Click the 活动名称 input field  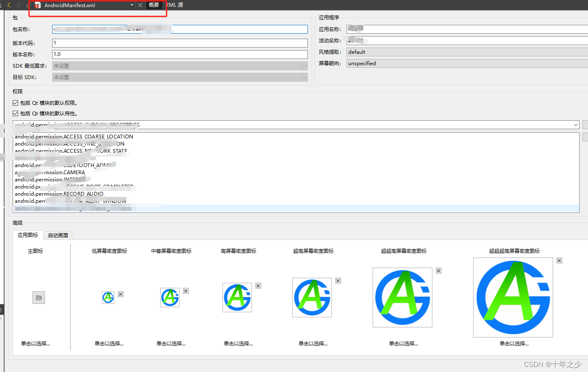point(467,40)
